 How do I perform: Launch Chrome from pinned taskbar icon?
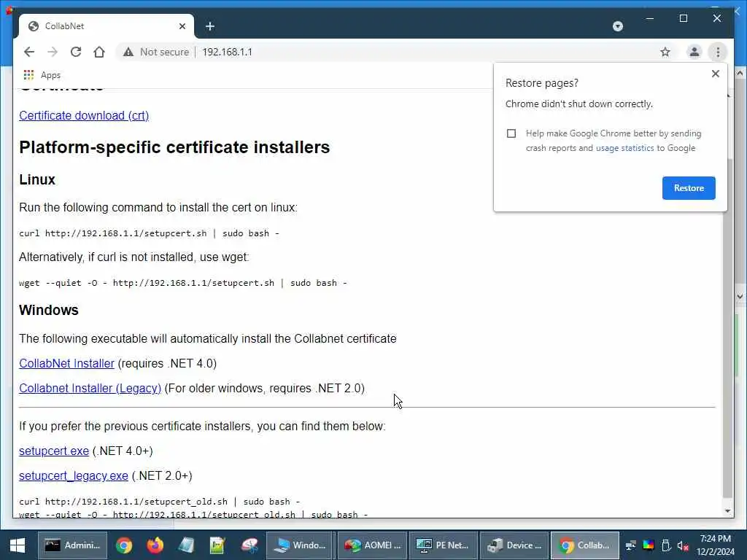tap(123, 545)
